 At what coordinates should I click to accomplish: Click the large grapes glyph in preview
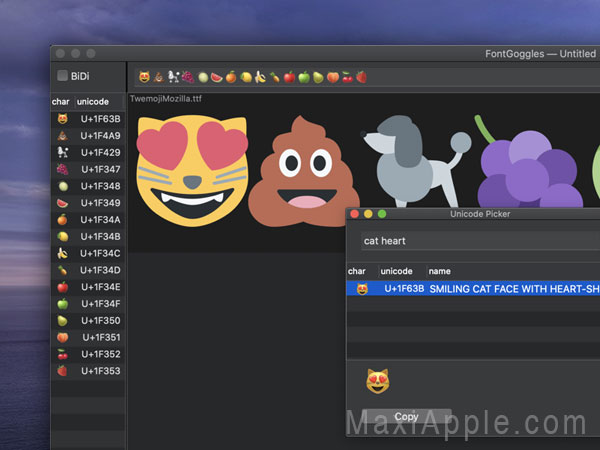pos(528,161)
